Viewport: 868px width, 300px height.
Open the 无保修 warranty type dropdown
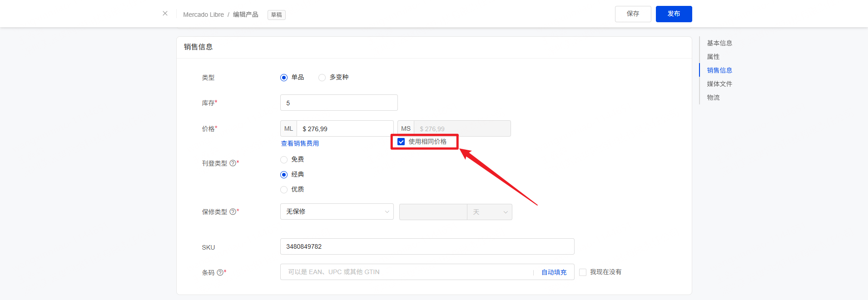tap(337, 211)
